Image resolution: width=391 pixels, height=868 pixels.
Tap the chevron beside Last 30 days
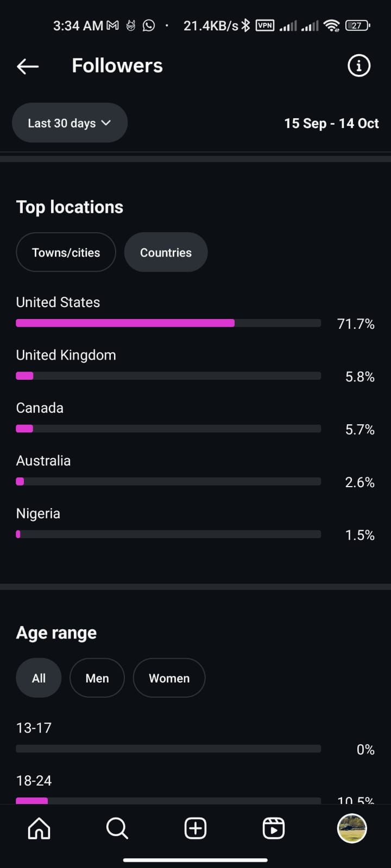coord(106,123)
